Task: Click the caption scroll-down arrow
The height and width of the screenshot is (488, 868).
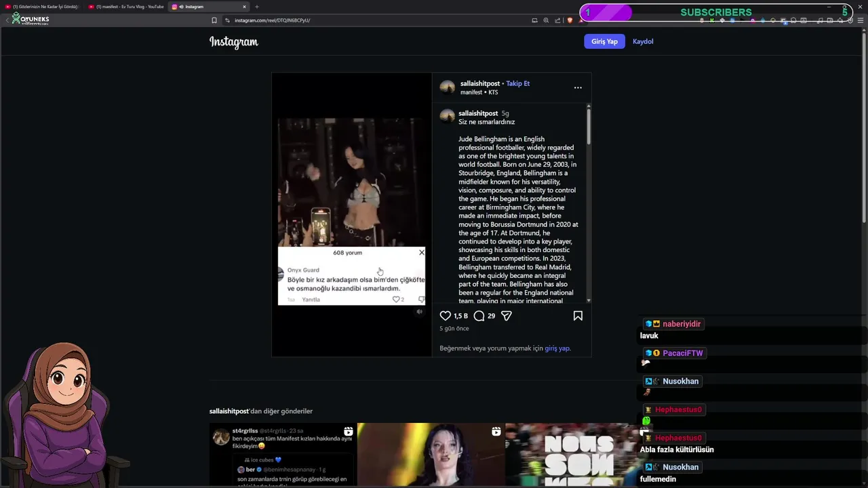Action: pos(589,300)
